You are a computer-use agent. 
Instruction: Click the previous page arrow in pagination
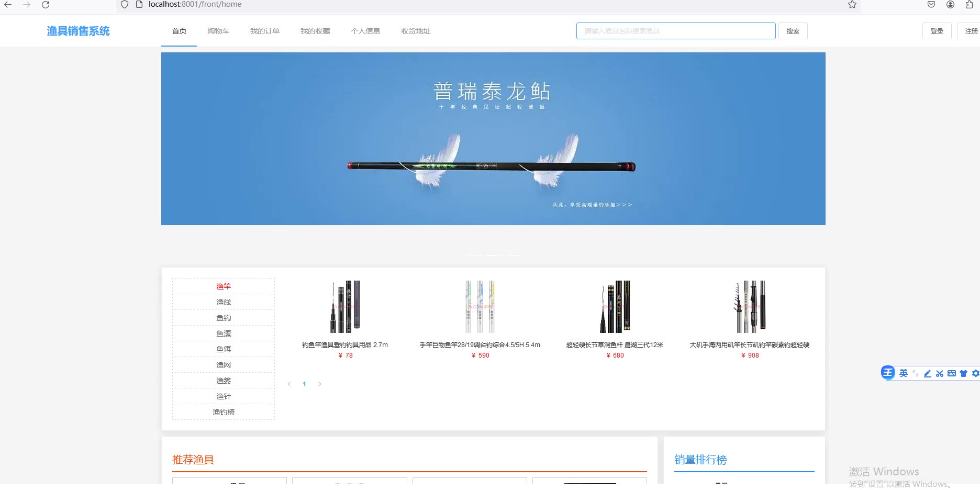click(x=289, y=384)
